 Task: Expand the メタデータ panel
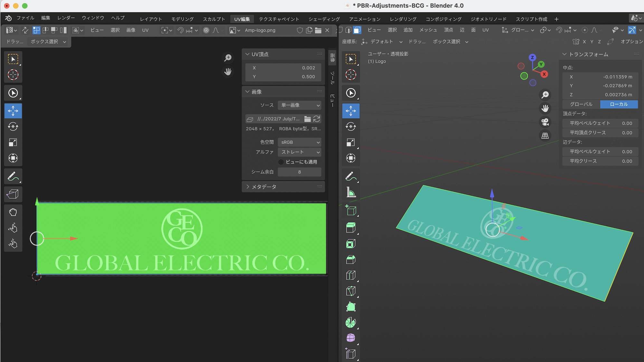(264, 187)
